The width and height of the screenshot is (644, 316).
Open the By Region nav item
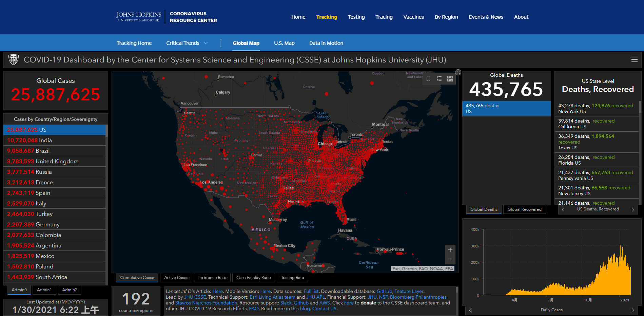446,17
